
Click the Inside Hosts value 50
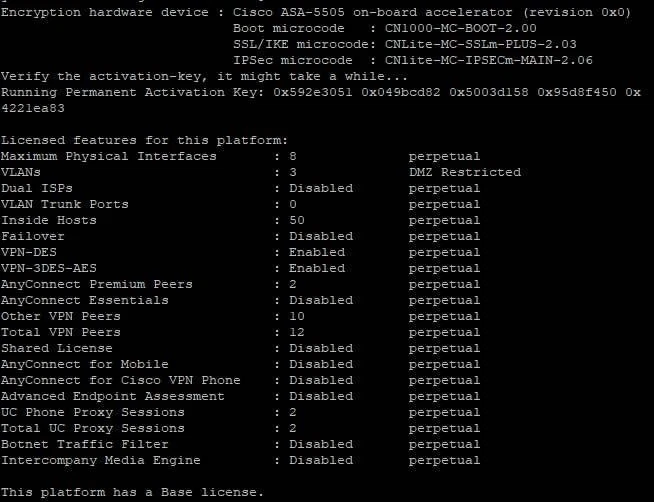(297, 220)
